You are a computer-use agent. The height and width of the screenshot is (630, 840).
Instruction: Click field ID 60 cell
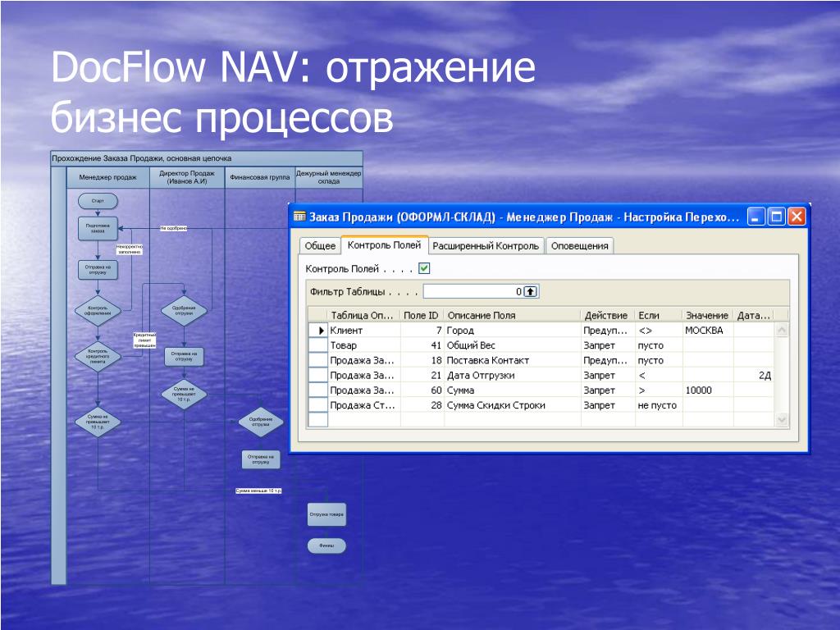422,390
